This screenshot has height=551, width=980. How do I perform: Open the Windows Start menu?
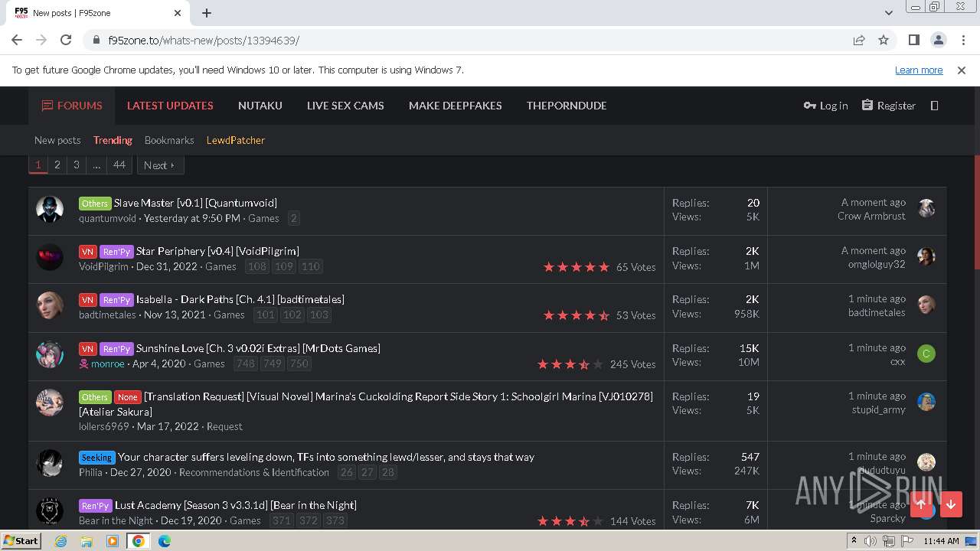21,540
